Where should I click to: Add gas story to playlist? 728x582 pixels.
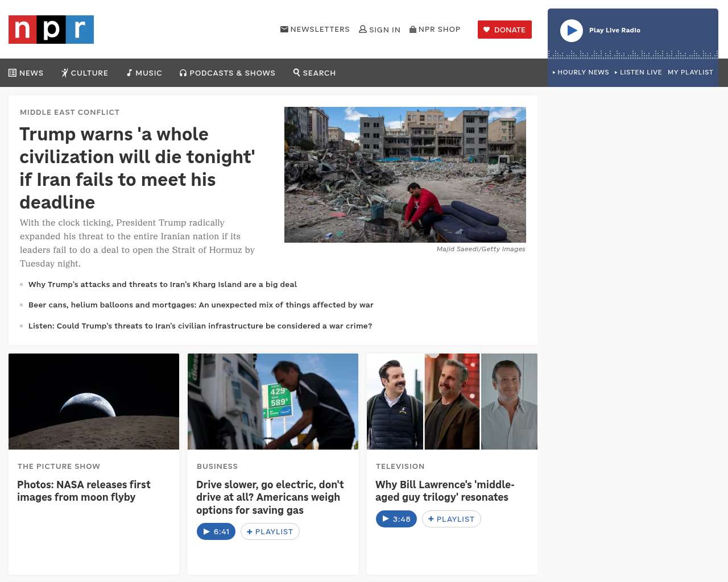click(x=270, y=531)
